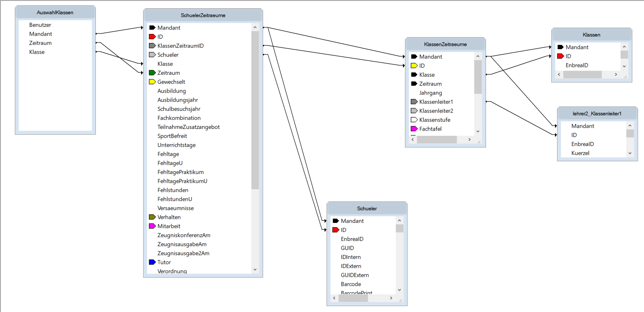Click the black tag icon beside Zeitraum in KlassenZeitraeume
644x312 pixels.
click(414, 84)
